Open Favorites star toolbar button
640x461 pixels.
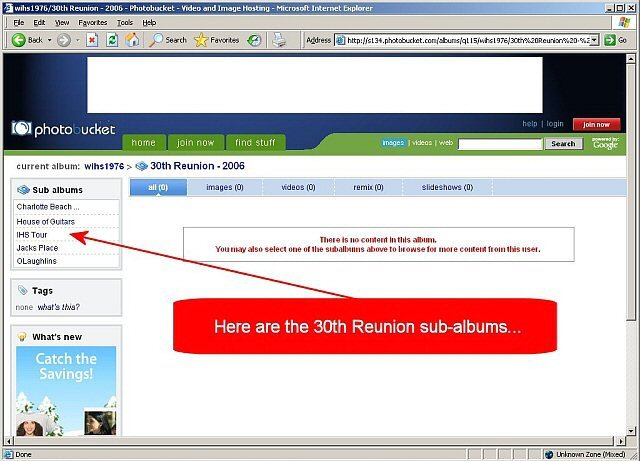[216, 40]
